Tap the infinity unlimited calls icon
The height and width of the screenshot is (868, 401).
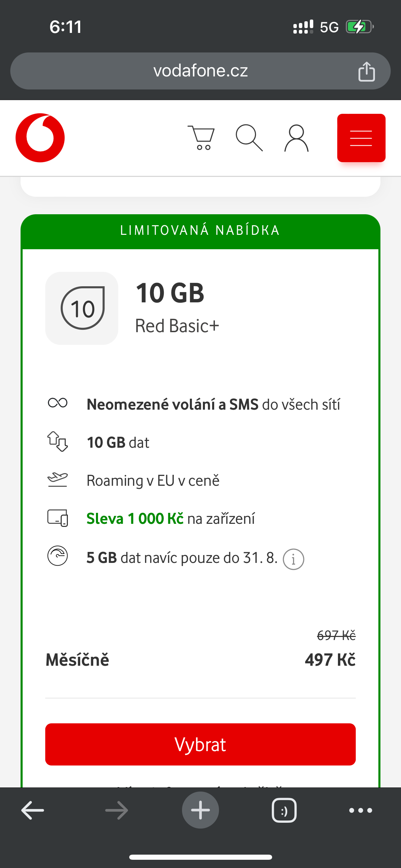click(58, 403)
